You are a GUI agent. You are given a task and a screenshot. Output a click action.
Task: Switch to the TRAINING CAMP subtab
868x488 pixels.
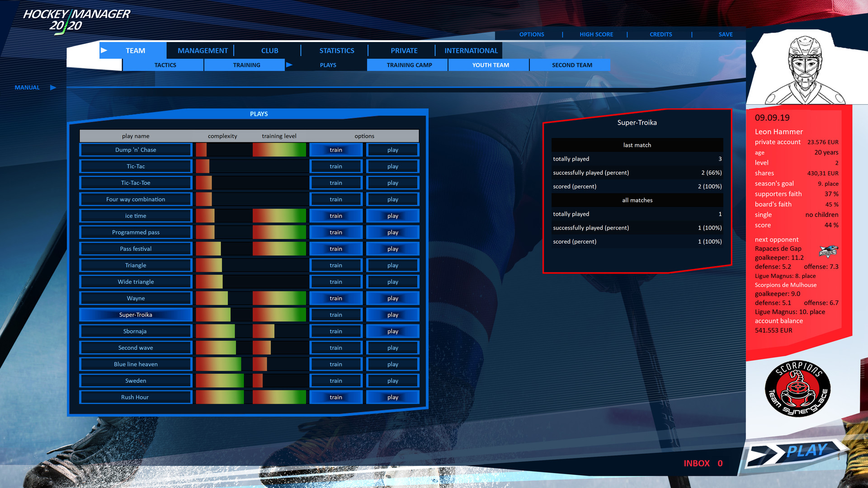coord(409,65)
